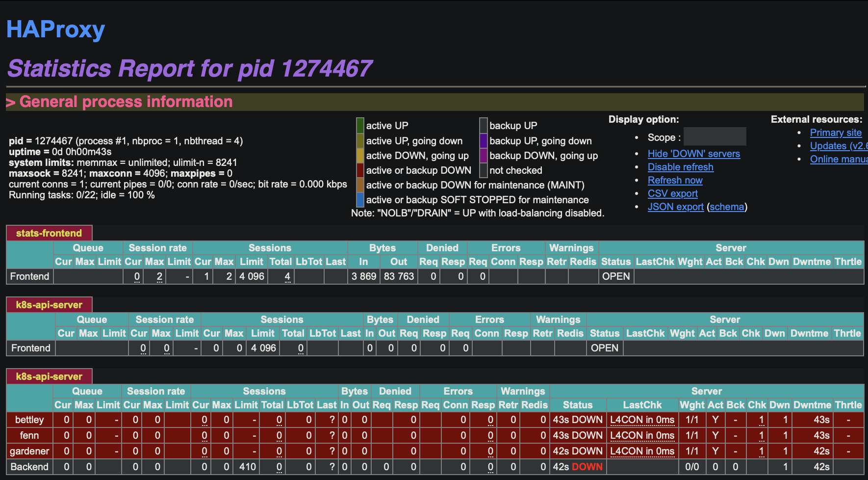Click the Backend Wght value 0/0
868x480 pixels.
coord(692,467)
